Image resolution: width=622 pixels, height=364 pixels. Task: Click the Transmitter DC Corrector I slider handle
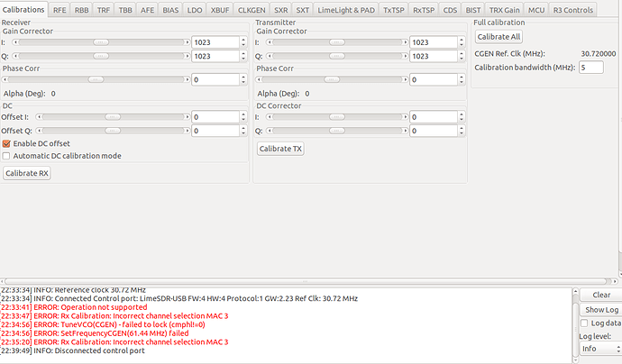[337, 116]
